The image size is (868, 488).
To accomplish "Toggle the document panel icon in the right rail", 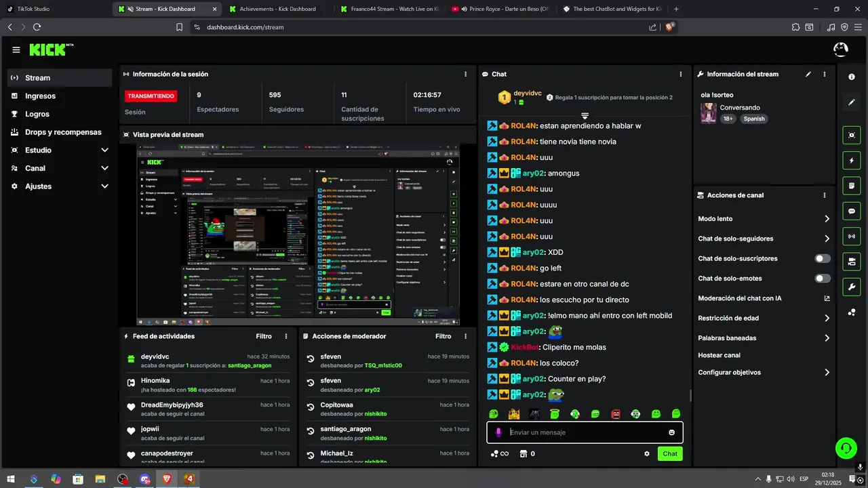I will coord(852,186).
